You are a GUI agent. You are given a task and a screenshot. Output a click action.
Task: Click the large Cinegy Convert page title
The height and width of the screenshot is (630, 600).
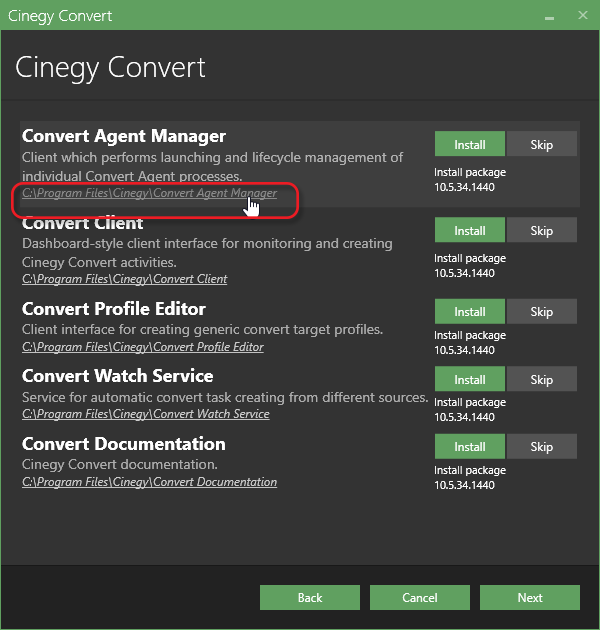[111, 68]
